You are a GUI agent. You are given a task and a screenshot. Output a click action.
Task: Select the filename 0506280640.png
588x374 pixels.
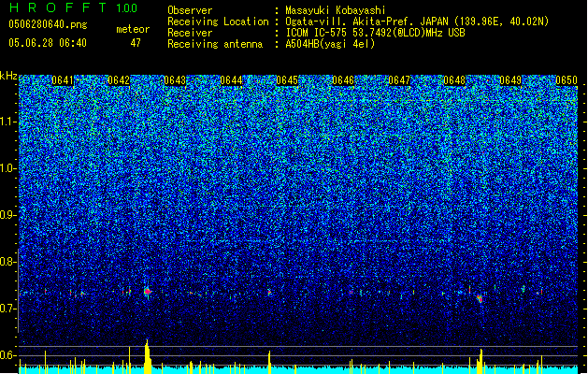point(48,24)
